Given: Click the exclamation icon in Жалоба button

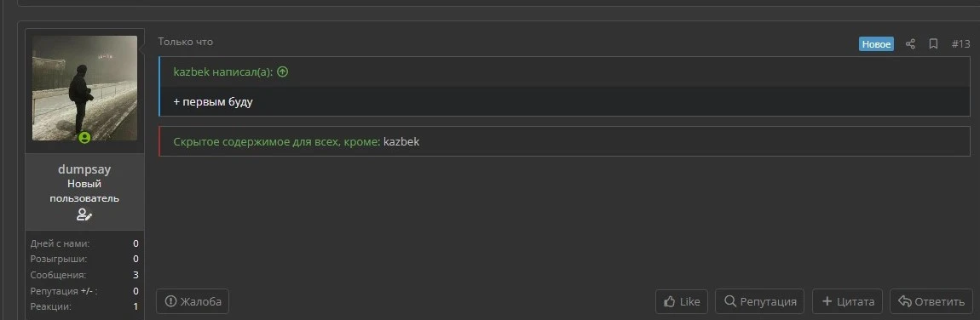Looking at the screenshot, I should coord(170,302).
